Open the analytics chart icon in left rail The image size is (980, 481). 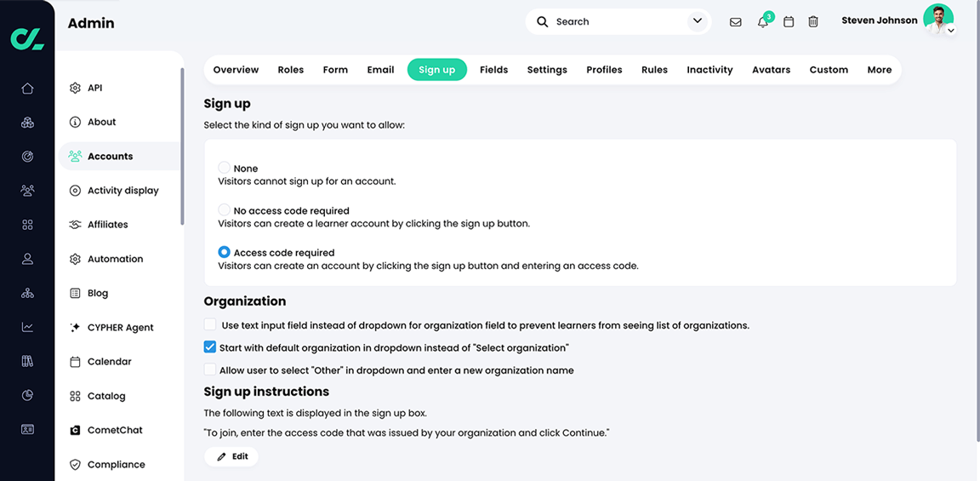point(27,327)
